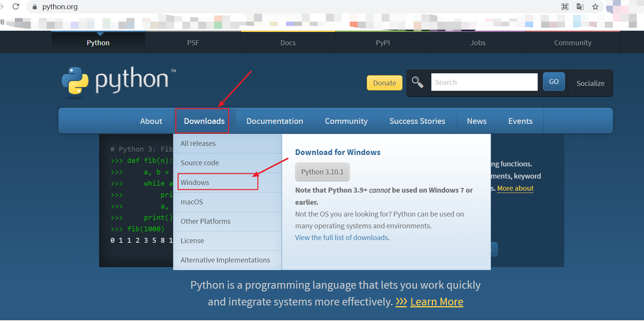Click the Download for Windows heading
The image size is (644, 321).
click(338, 152)
